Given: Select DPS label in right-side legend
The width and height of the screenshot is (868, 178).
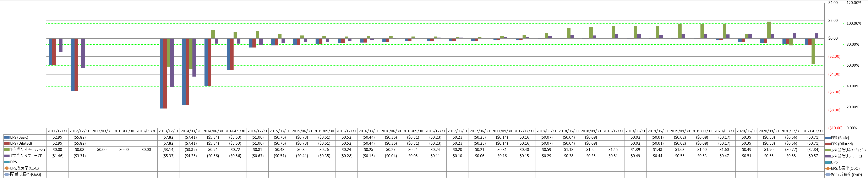Looking at the screenshot, I should [834, 162].
